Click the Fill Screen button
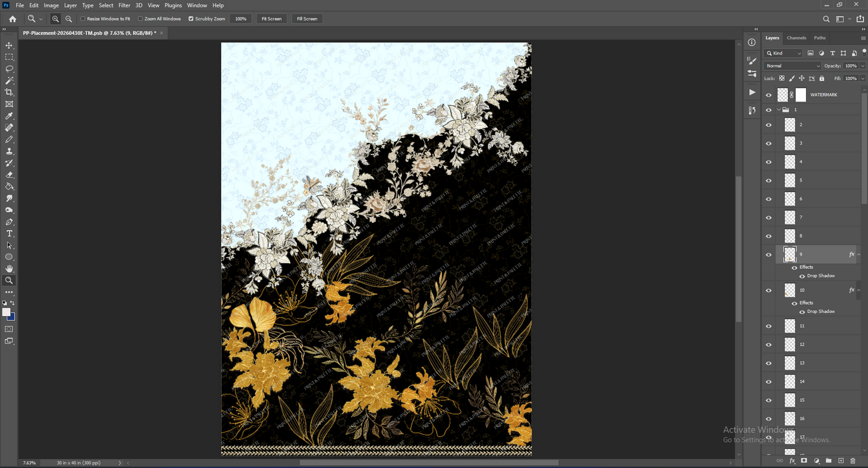This screenshot has height=468, width=868. coord(307,19)
